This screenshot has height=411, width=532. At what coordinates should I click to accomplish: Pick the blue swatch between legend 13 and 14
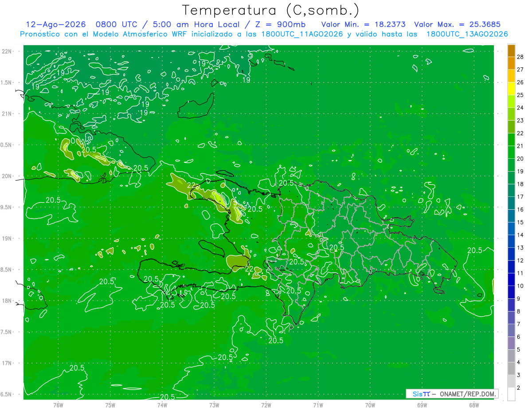click(511, 241)
